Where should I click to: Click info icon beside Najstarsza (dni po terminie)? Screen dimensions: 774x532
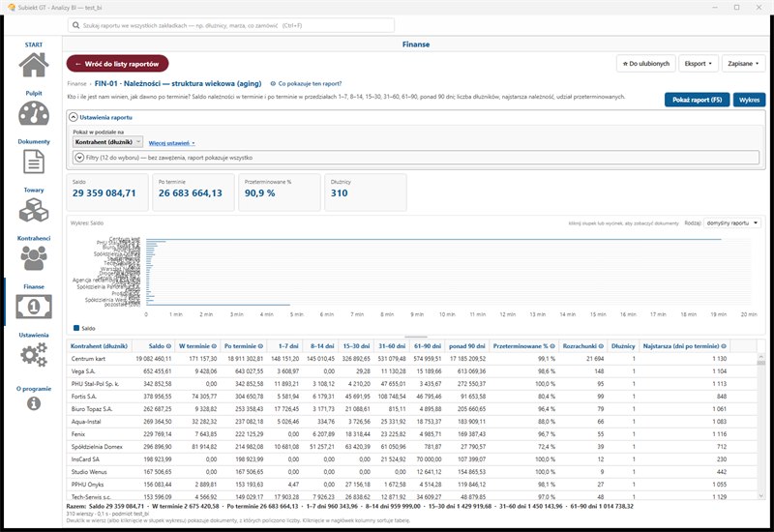pyautogui.click(x=724, y=346)
